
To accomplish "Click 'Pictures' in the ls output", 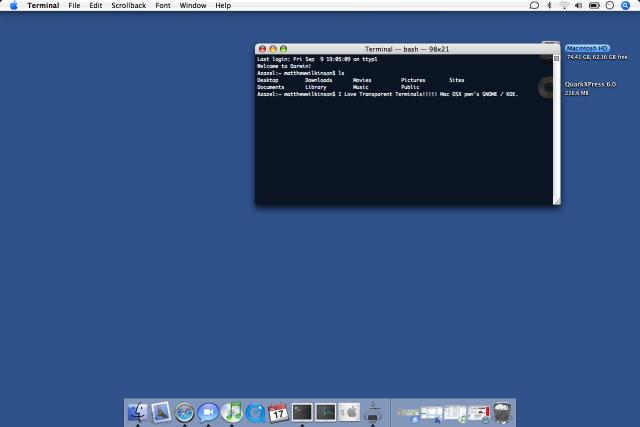I will point(413,80).
